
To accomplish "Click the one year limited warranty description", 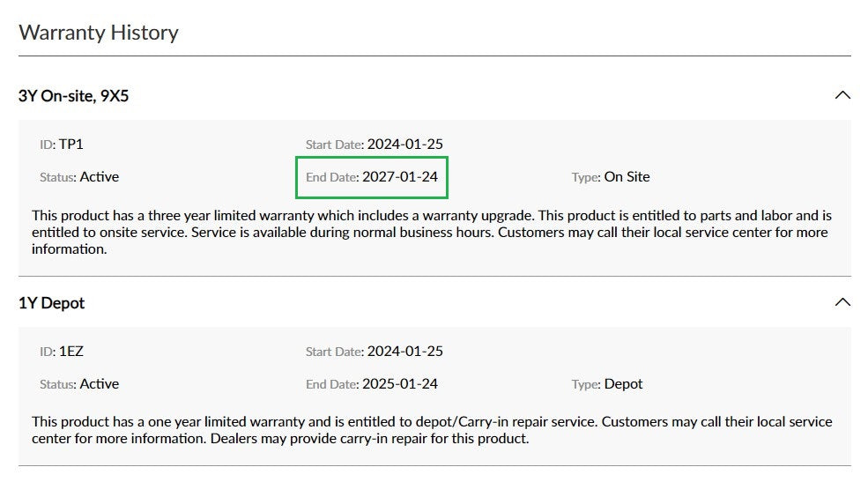I will pyautogui.click(x=432, y=430).
